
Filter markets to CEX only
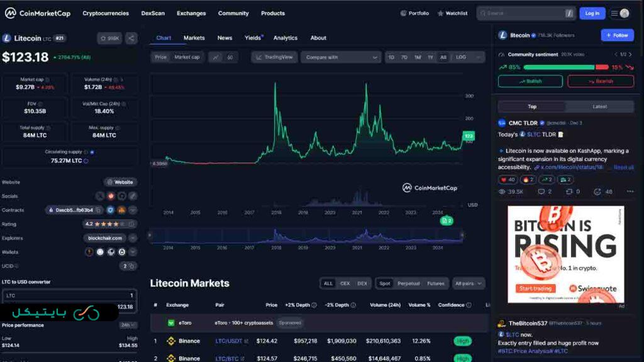[x=345, y=283]
